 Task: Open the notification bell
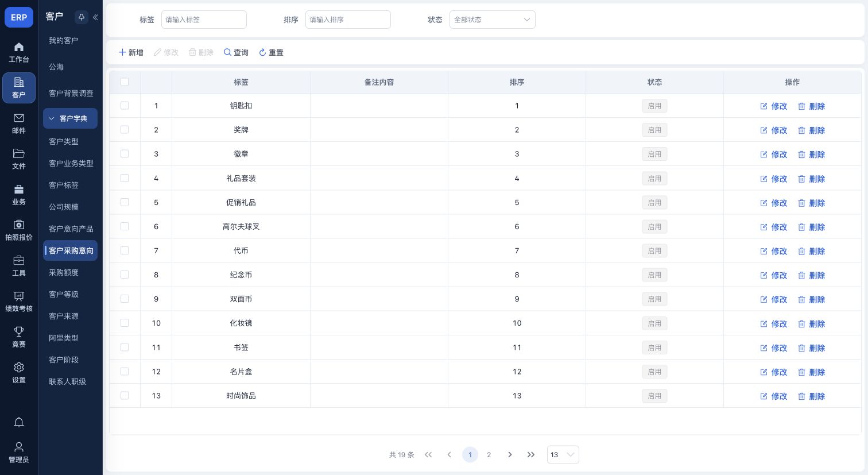[x=19, y=422]
